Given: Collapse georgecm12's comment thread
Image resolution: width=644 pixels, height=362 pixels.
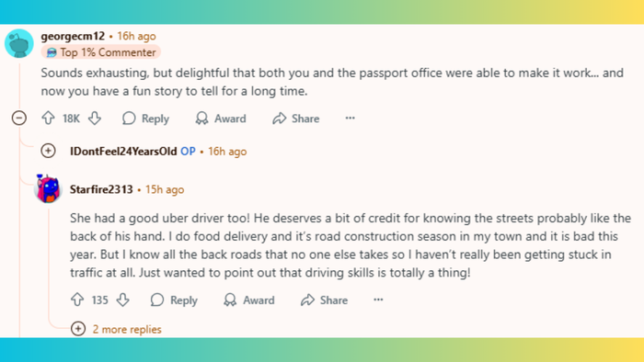Looking at the screenshot, I should coord(19,119).
